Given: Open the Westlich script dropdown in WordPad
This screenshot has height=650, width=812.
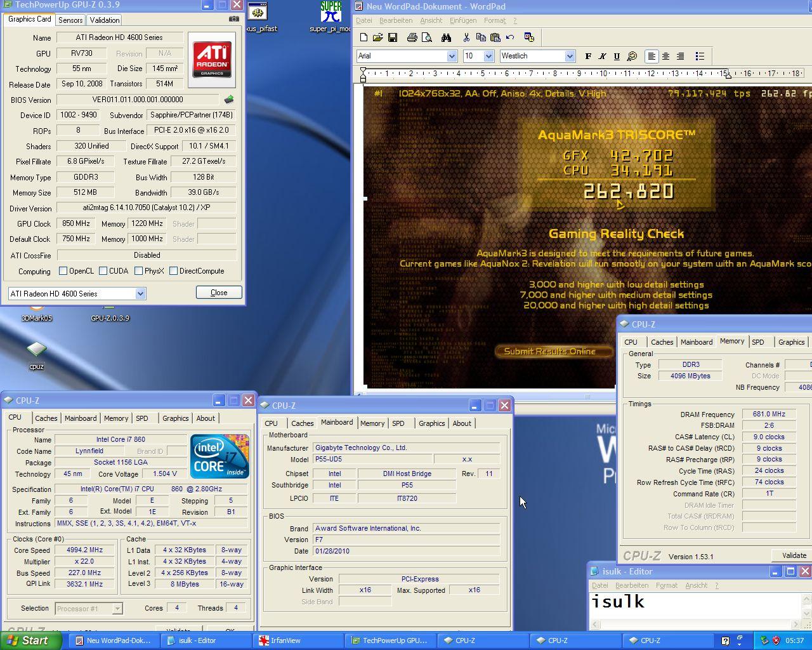Looking at the screenshot, I should tap(570, 56).
